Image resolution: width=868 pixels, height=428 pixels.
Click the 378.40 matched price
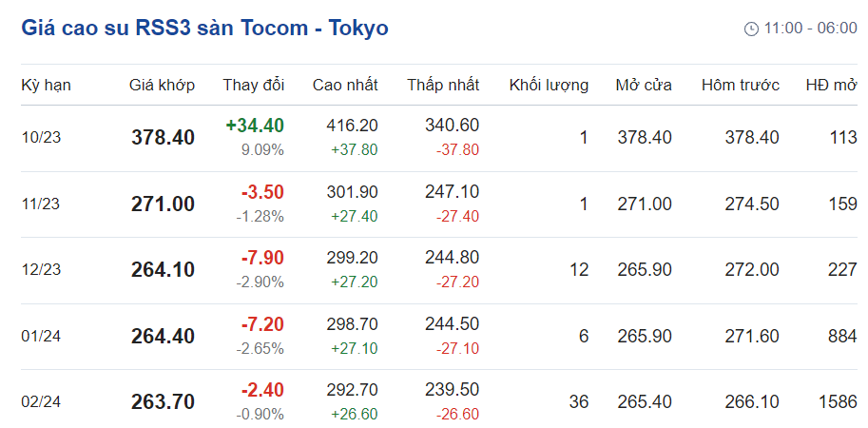click(x=163, y=138)
